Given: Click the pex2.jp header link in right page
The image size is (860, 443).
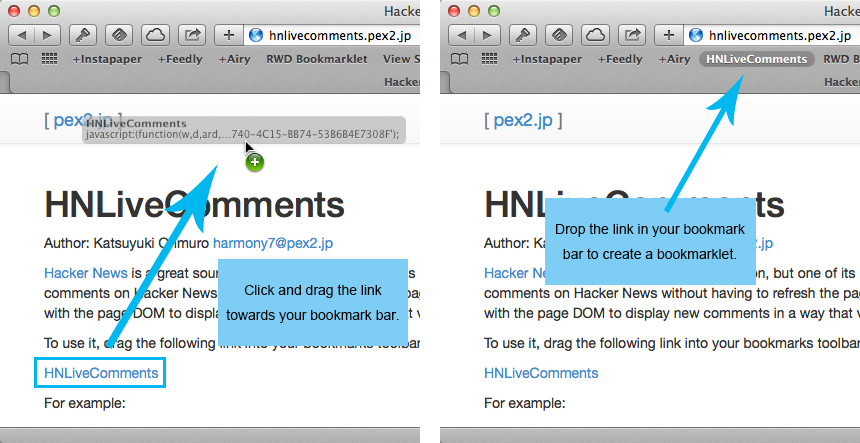Looking at the screenshot, I should coord(523,121).
